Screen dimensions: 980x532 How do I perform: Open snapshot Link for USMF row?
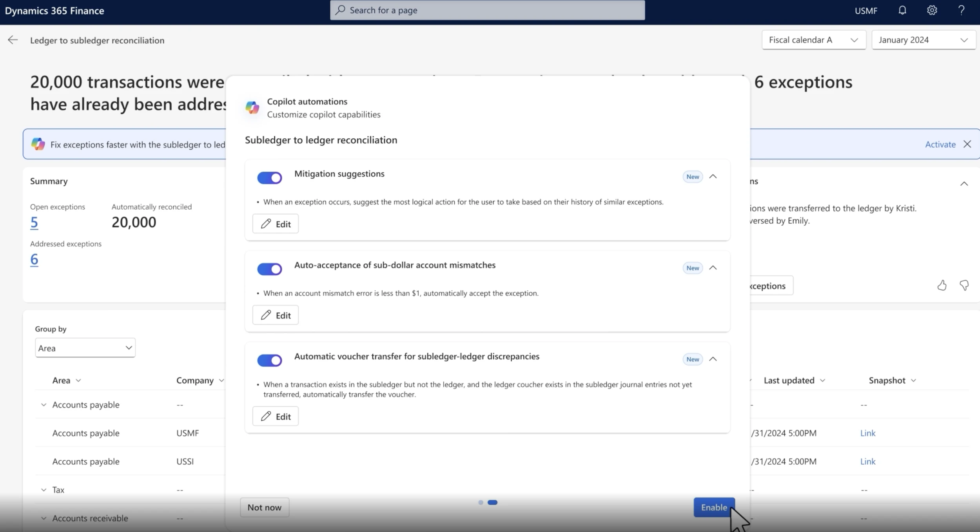click(867, 433)
